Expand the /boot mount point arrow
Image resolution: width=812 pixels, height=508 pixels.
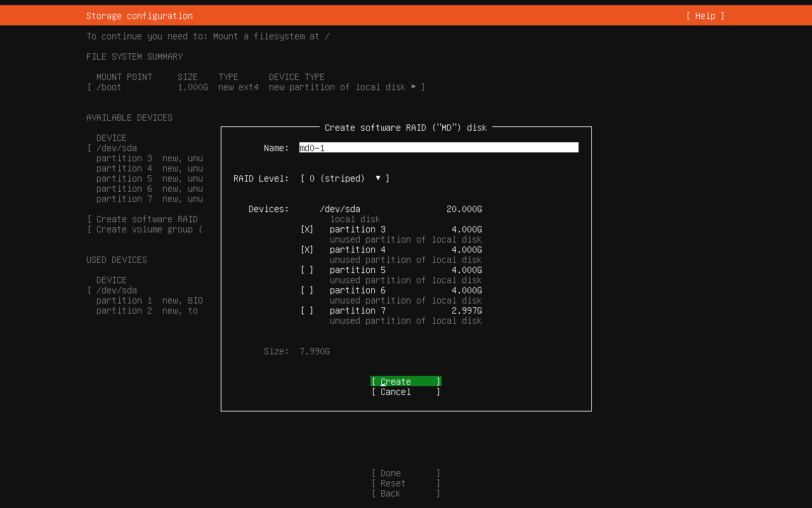click(x=414, y=87)
